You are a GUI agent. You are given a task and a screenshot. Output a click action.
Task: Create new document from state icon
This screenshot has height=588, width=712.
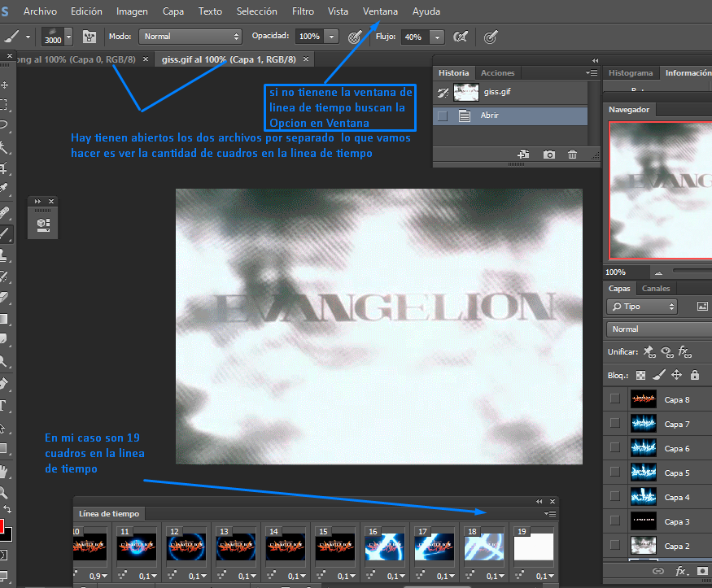coord(523,155)
